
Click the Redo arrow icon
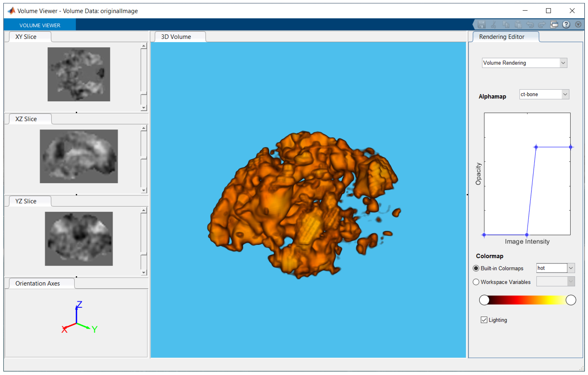tap(542, 25)
